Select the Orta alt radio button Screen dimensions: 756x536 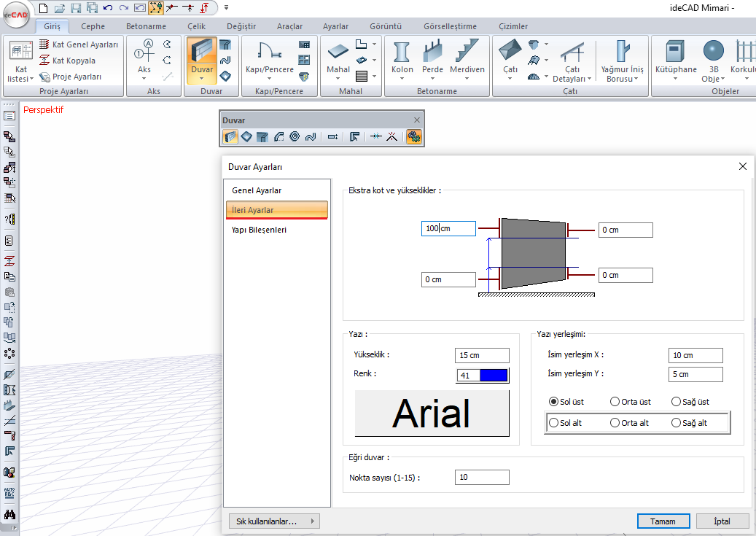click(615, 423)
